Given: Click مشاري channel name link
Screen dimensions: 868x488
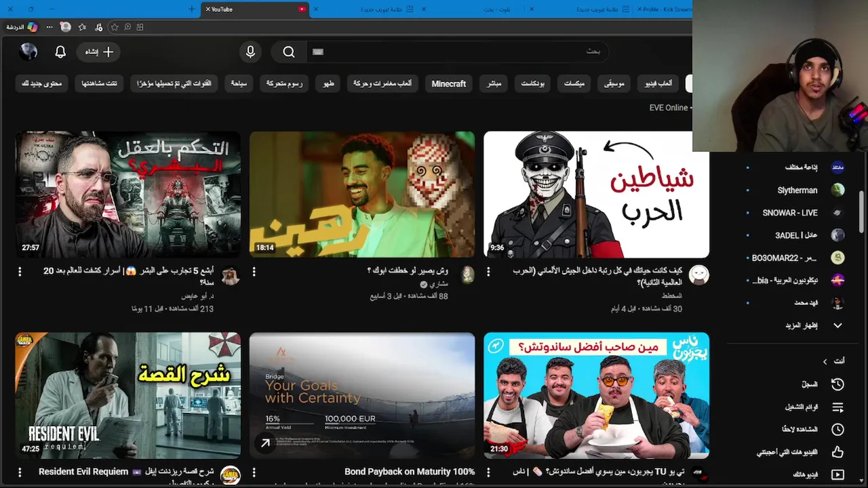Looking at the screenshot, I should [x=439, y=284].
